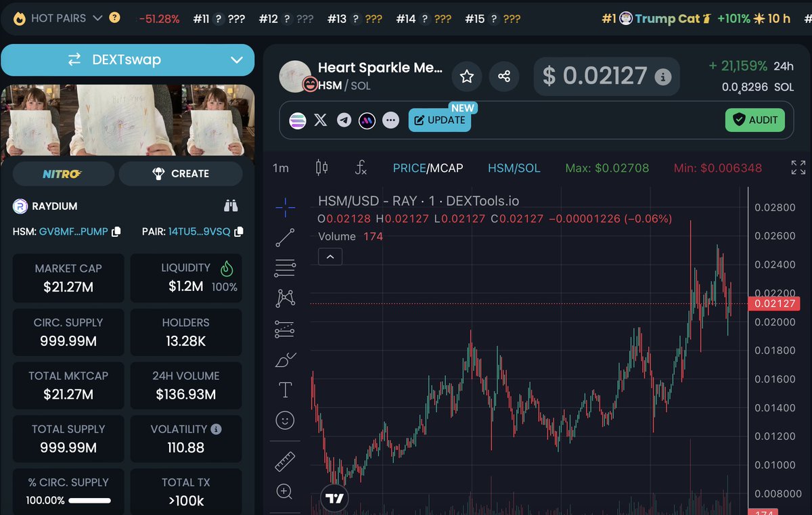This screenshot has width=812, height=515.
Task: Copy the HSM token address
Action: tap(116, 231)
